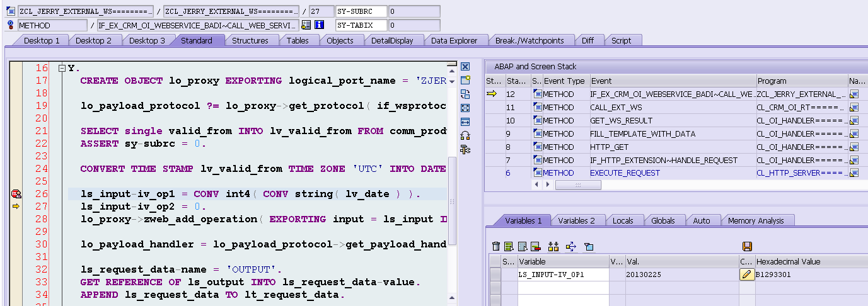This screenshot has height=306, width=868.
Task: Click the stack table's horizontal scrollbar thumb
Action: [578, 185]
